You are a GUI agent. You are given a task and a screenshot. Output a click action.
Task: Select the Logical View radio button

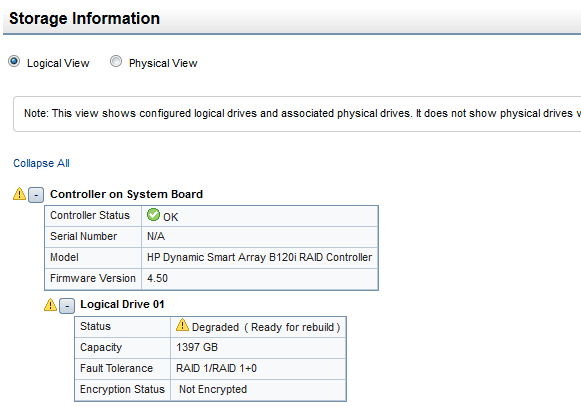click(x=14, y=61)
